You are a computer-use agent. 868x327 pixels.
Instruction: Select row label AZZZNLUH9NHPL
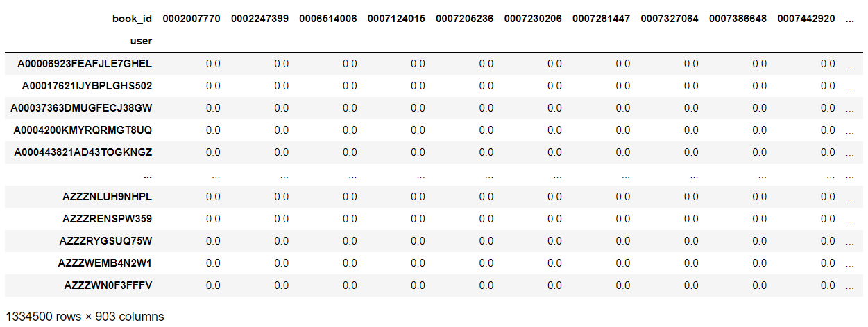107,197
